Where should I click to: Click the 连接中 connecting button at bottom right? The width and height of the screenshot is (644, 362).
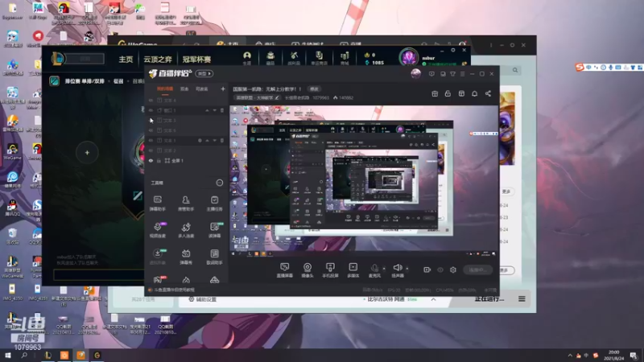(x=478, y=270)
